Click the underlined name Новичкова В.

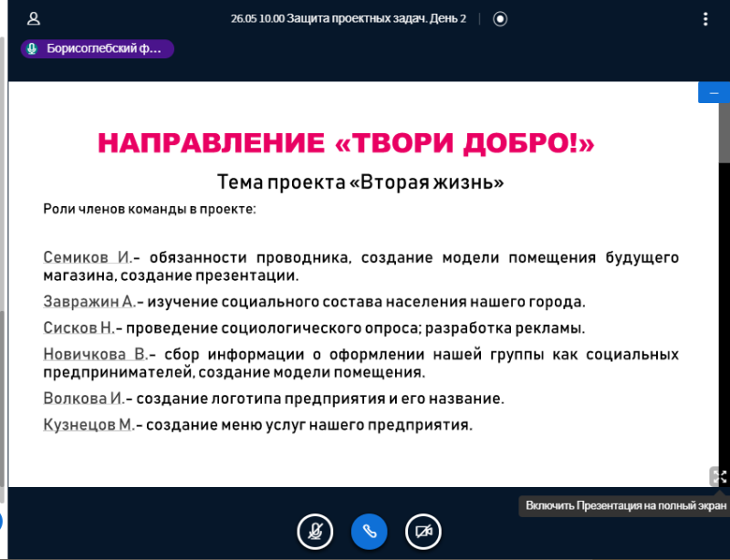coord(95,355)
